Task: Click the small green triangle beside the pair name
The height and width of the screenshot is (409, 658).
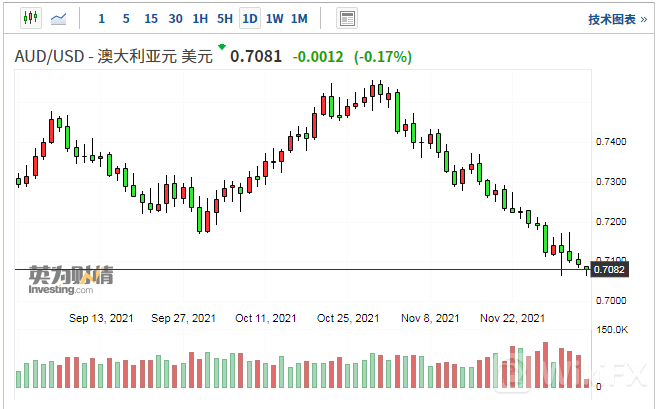Action: [222, 48]
